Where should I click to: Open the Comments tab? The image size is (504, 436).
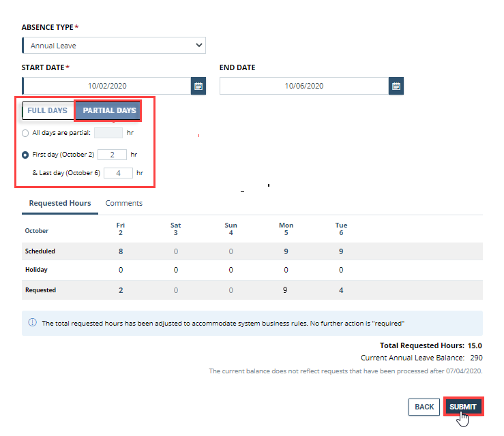click(x=123, y=203)
